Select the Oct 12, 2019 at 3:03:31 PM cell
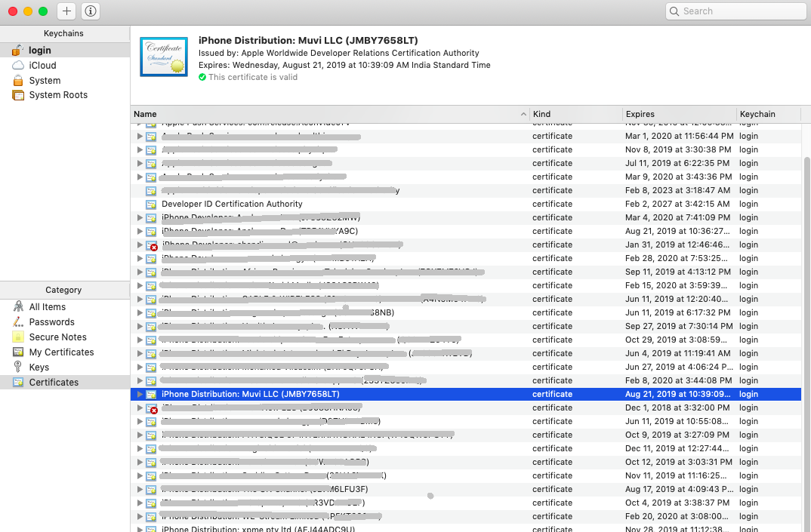This screenshot has height=532, width=811. coord(679,463)
